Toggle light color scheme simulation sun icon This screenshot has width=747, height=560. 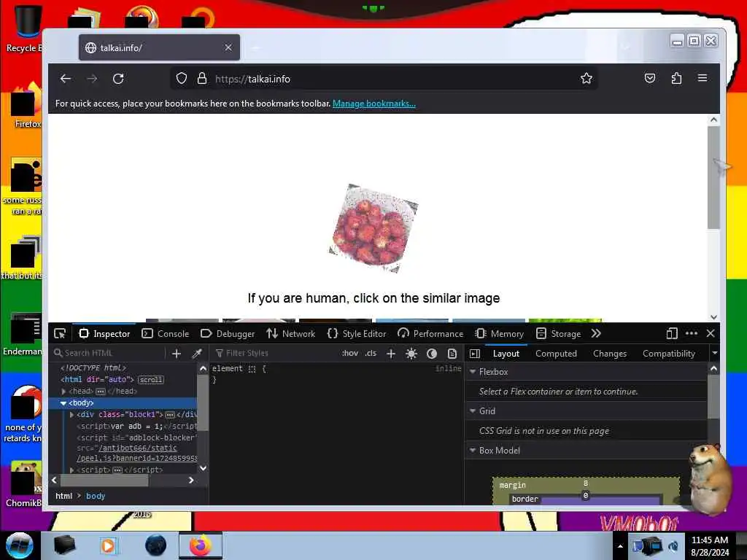tap(411, 354)
